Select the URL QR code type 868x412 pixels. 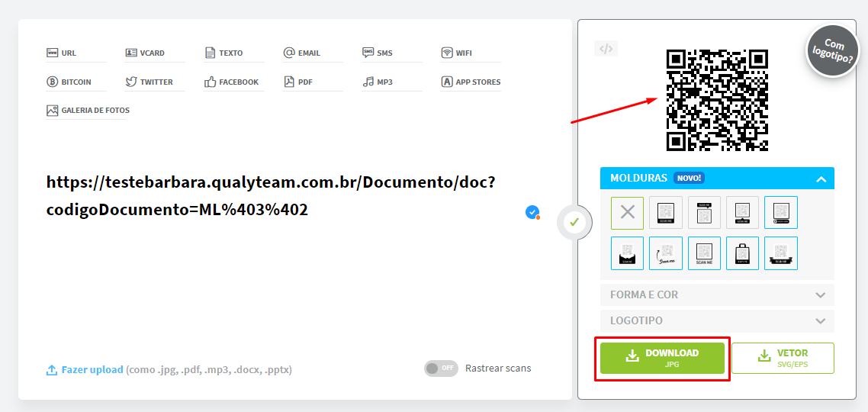(62, 53)
